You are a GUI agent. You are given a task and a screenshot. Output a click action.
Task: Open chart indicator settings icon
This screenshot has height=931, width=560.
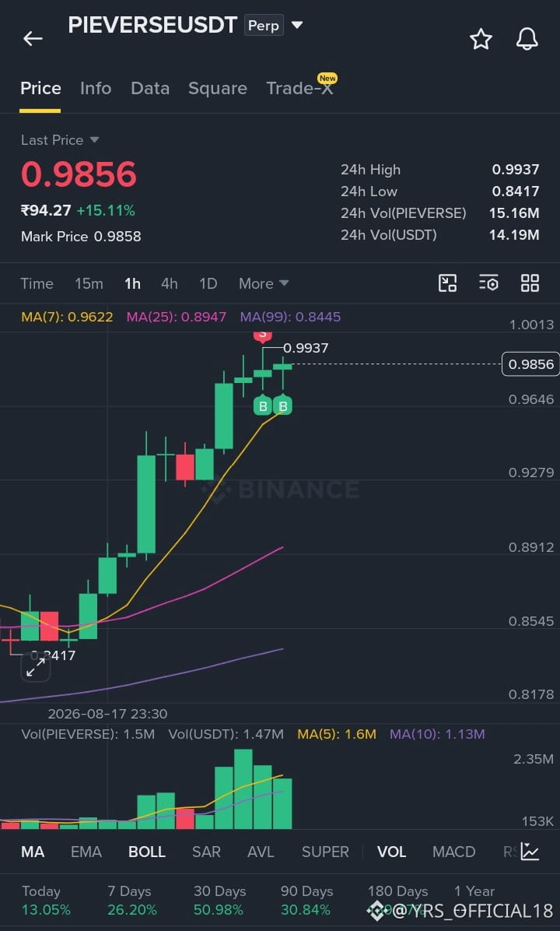pos(488,283)
